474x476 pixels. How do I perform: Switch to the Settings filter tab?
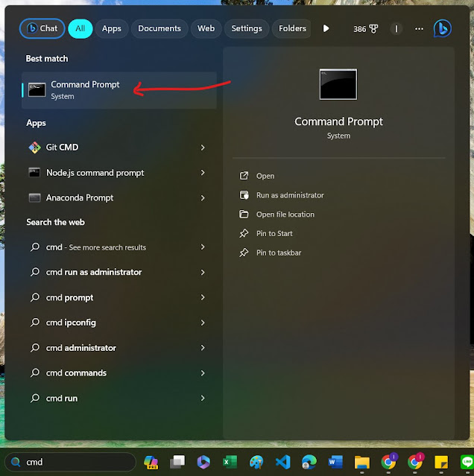point(247,28)
